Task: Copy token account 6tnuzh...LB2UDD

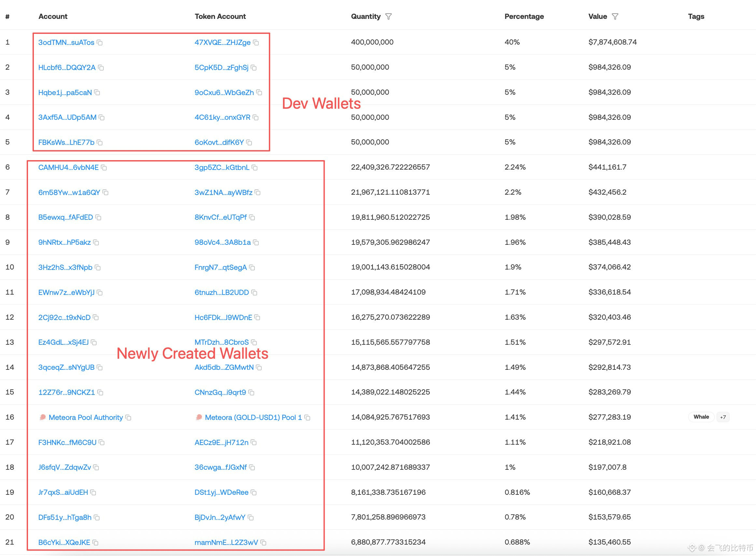Action: coord(255,292)
